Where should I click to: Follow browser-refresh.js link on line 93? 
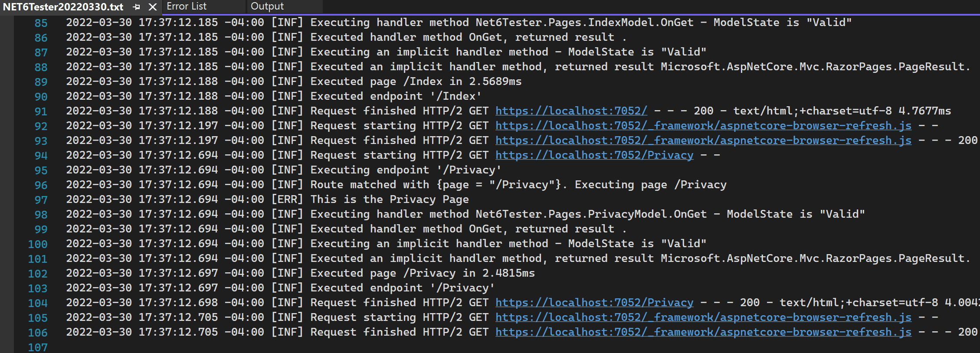coord(703,141)
